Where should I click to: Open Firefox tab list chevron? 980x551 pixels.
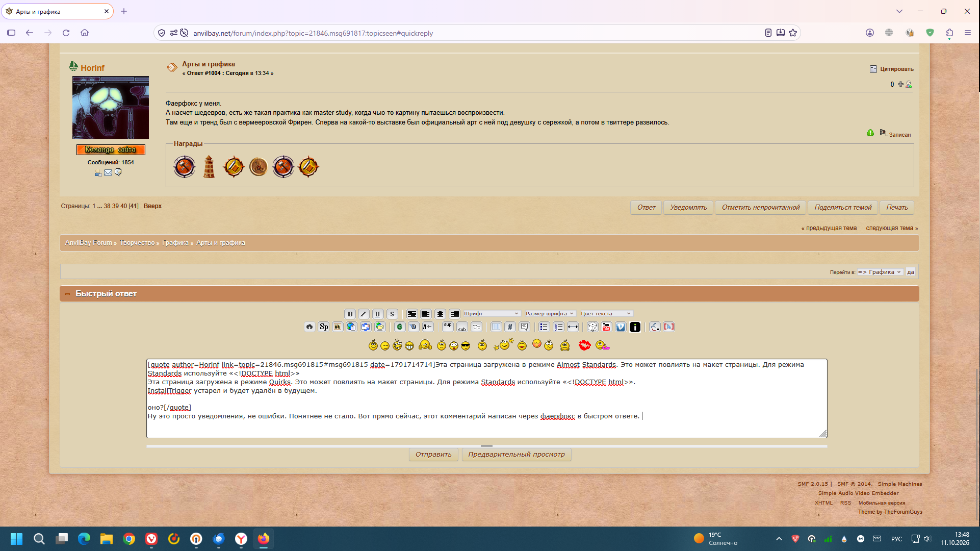pyautogui.click(x=899, y=11)
